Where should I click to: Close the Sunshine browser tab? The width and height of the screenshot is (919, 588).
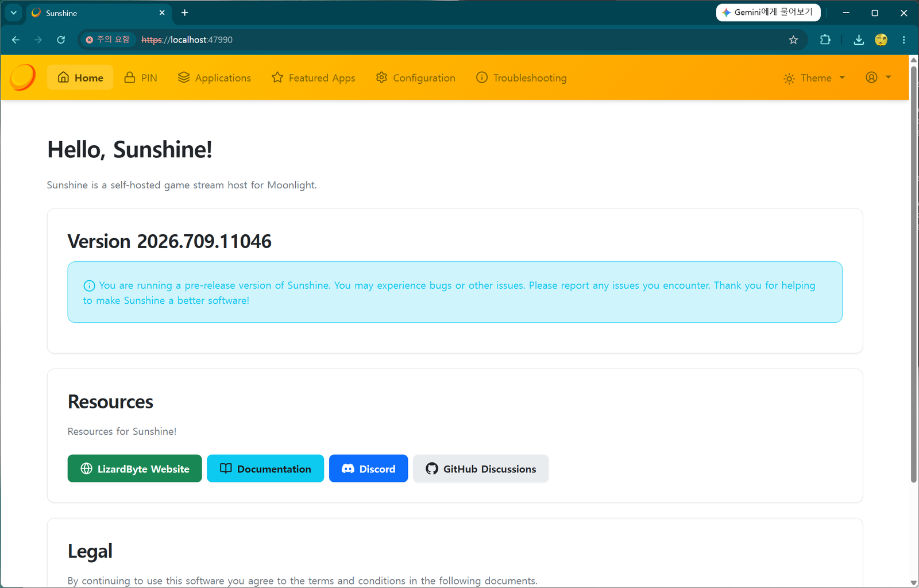point(162,13)
